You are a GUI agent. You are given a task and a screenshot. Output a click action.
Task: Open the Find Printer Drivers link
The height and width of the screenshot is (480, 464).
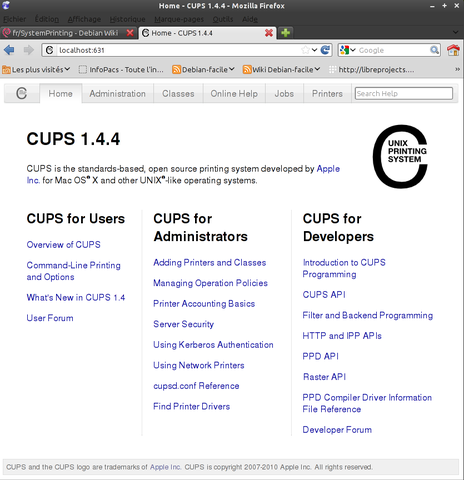(192, 406)
